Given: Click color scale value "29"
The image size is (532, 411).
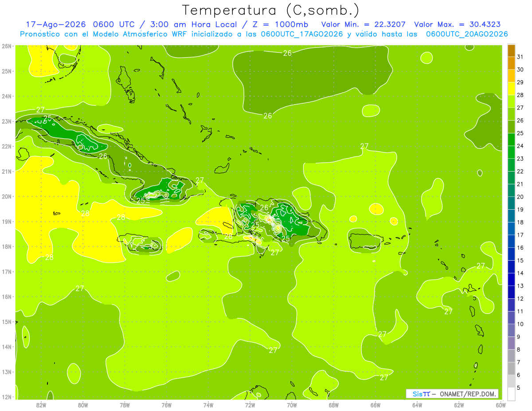Looking at the screenshot, I should pyautogui.click(x=520, y=82).
